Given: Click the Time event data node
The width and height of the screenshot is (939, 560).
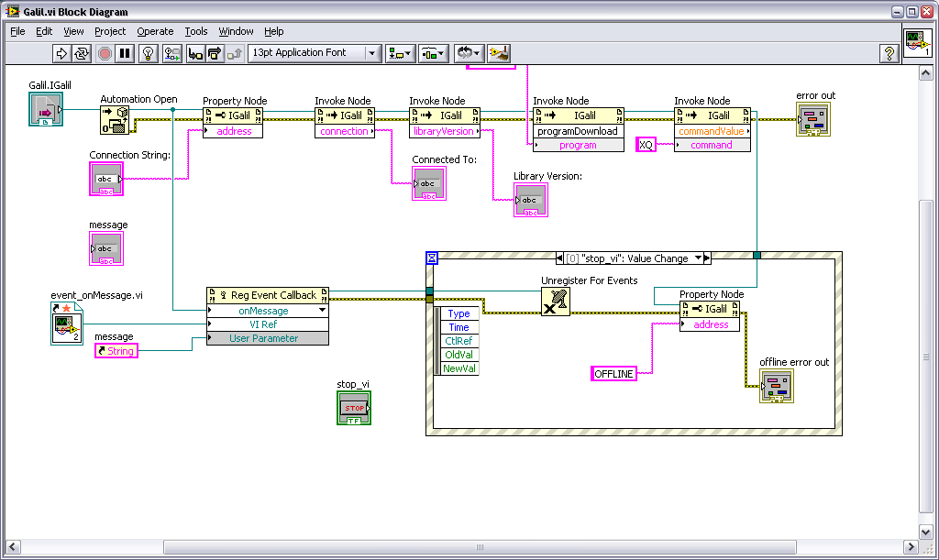Looking at the screenshot, I should click(x=458, y=327).
